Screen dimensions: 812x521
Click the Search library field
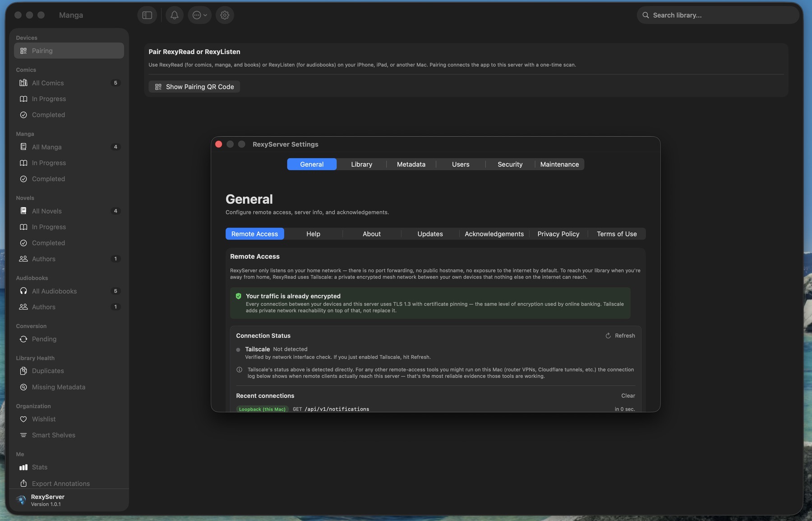pos(717,15)
